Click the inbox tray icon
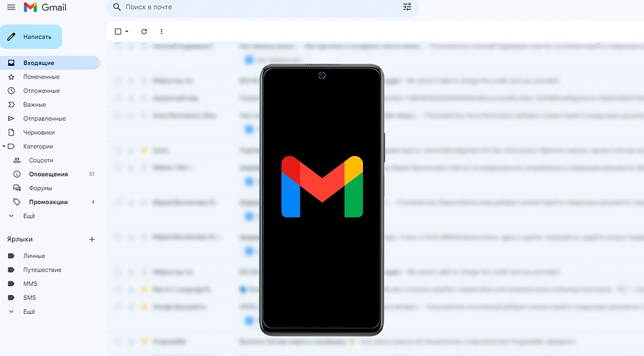The width and height of the screenshot is (644, 356). 11,63
